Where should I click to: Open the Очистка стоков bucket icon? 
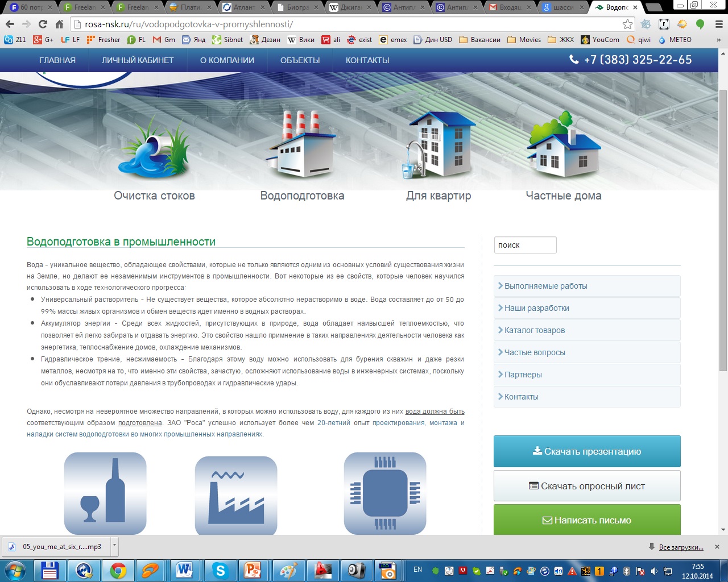click(x=154, y=147)
